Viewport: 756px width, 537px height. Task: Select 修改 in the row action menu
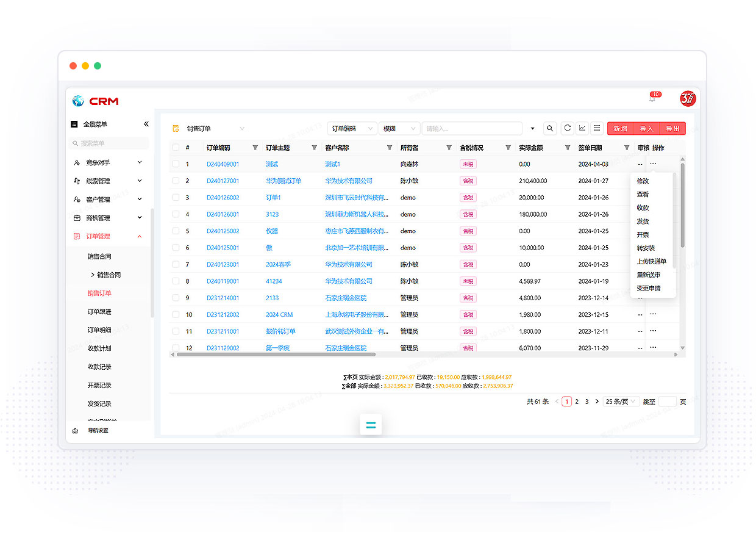(x=643, y=181)
